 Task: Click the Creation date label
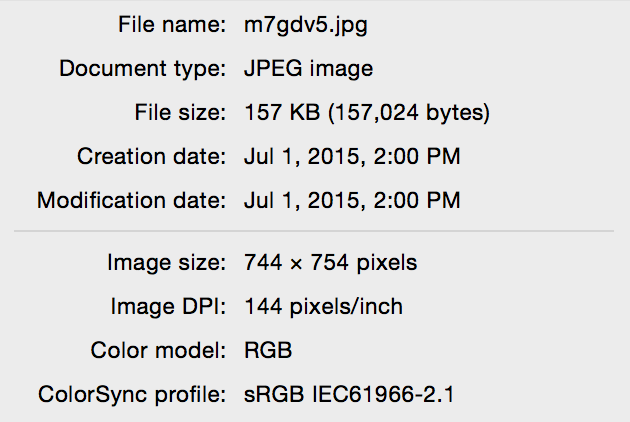[151, 156]
